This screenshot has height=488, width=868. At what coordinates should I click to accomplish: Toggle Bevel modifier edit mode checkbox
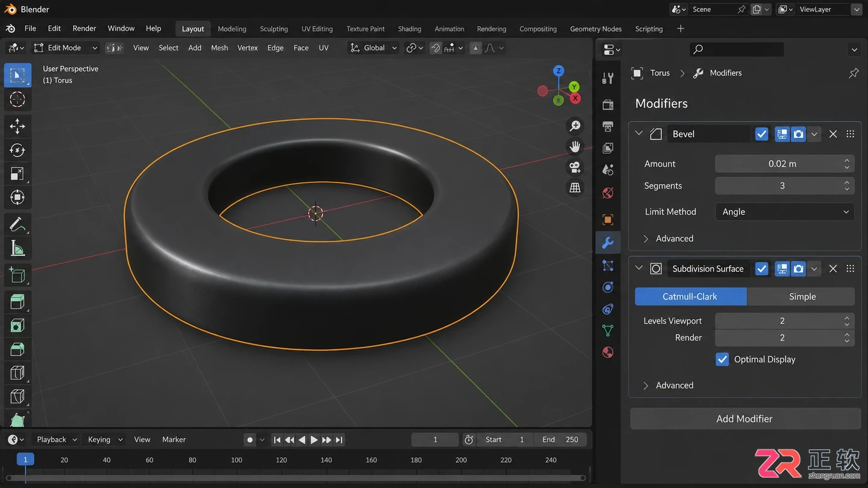point(762,134)
